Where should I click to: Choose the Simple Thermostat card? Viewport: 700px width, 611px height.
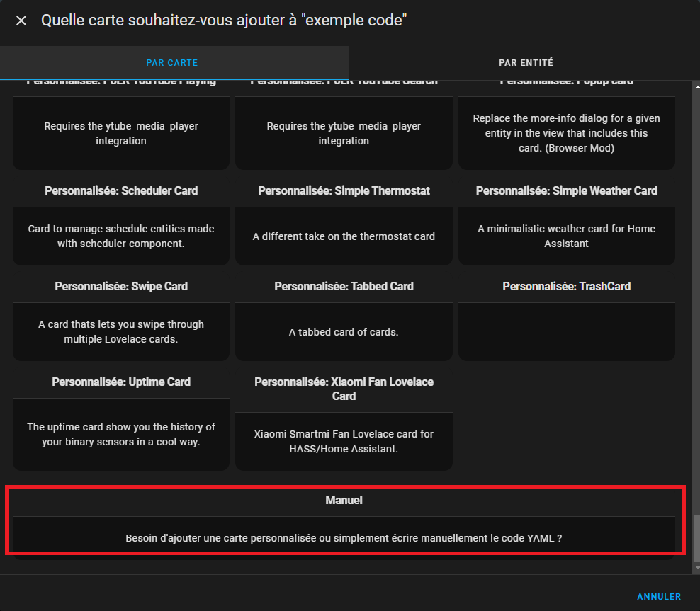tap(344, 236)
